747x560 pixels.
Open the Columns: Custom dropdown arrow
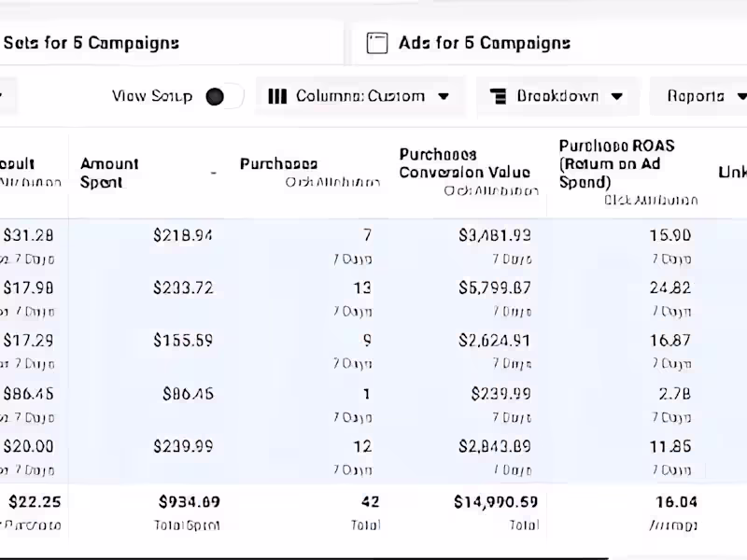444,96
